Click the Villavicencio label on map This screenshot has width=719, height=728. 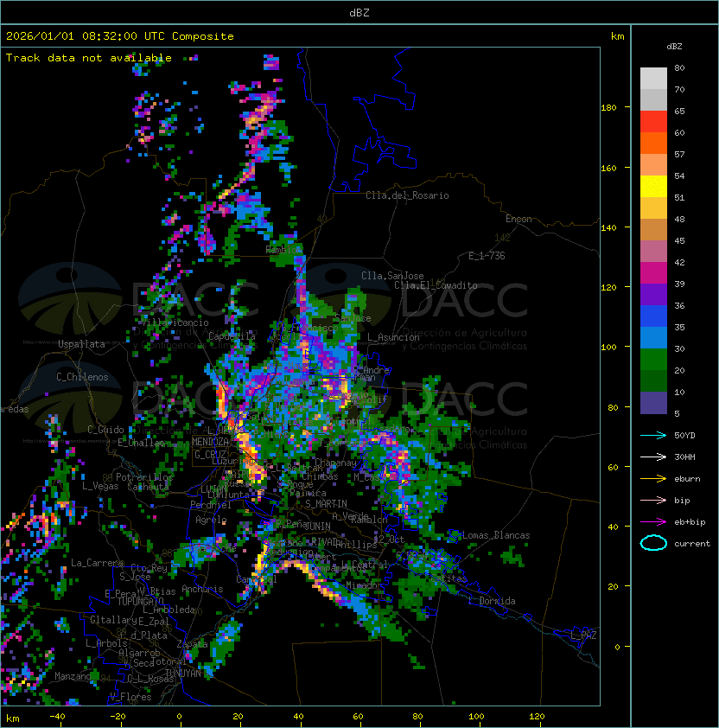coord(175,322)
